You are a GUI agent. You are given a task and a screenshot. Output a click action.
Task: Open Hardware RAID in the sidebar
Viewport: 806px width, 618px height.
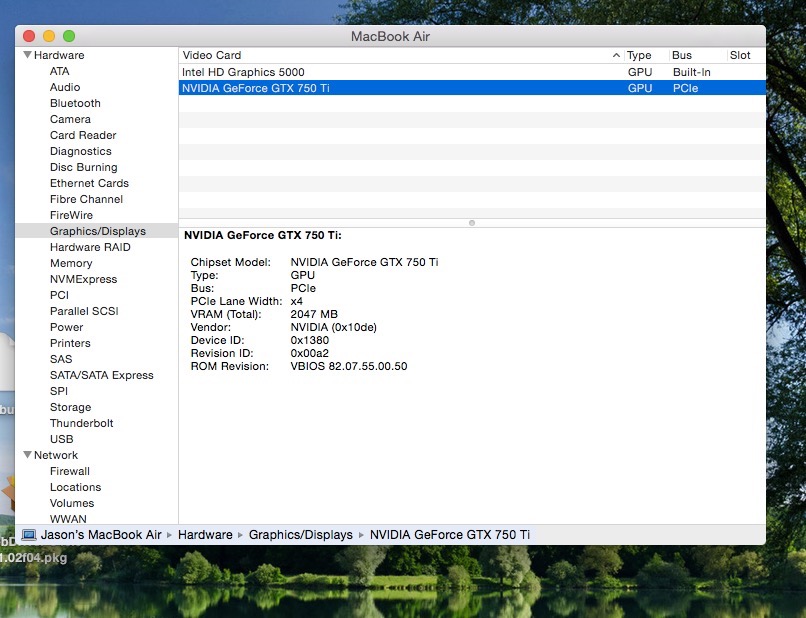(x=90, y=247)
